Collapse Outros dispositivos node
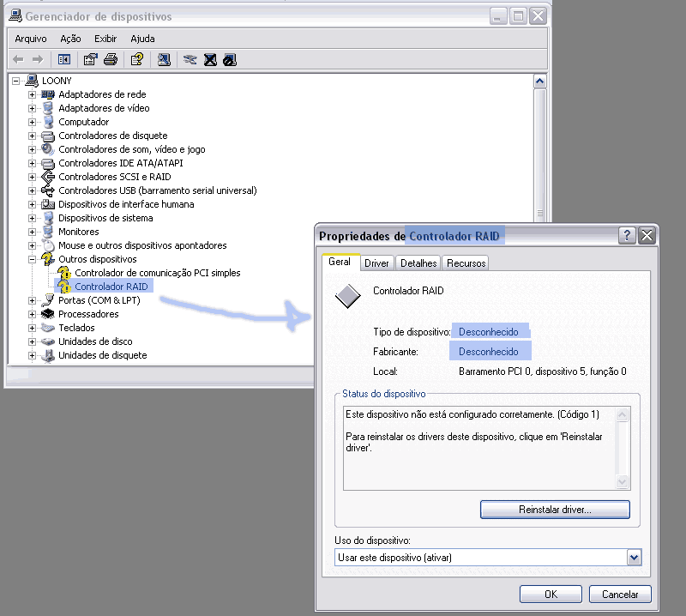 (32, 259)
